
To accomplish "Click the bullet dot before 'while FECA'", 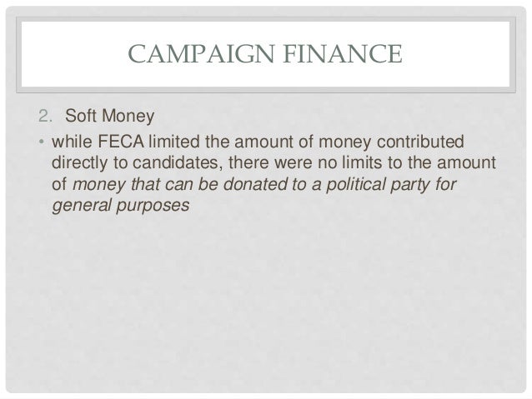I will point(42,141).
